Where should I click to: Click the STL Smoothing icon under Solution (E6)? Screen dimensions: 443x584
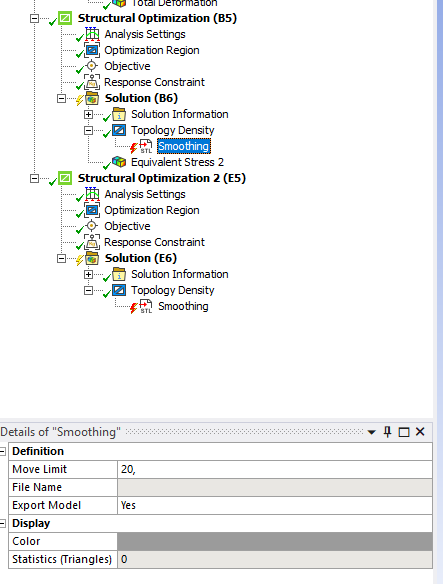click(146, 306)
